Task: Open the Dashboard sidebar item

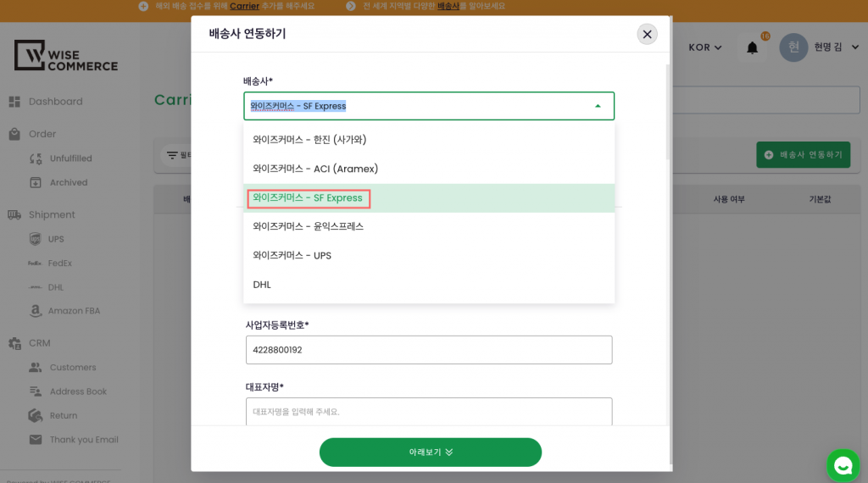Action: coord(55,102)
